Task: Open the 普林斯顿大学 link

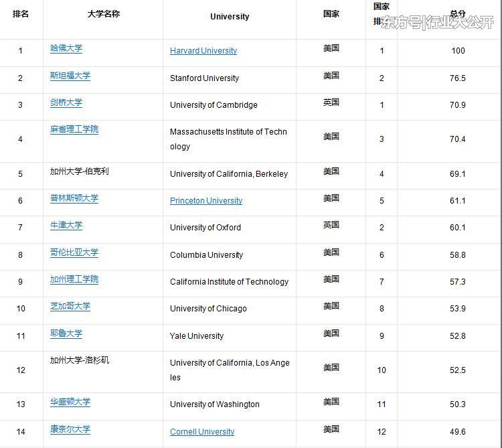Action: pyautogui.click(x=74, y=198)
